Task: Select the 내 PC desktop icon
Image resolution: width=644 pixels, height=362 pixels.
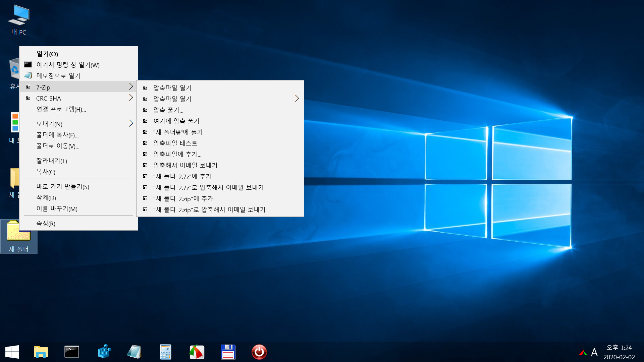Action: [x=19, y=20]
